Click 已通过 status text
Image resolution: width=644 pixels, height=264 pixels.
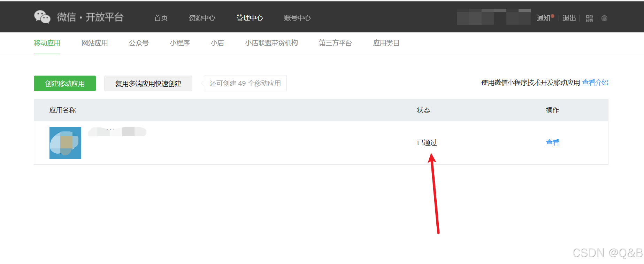[x=427, y=142]
